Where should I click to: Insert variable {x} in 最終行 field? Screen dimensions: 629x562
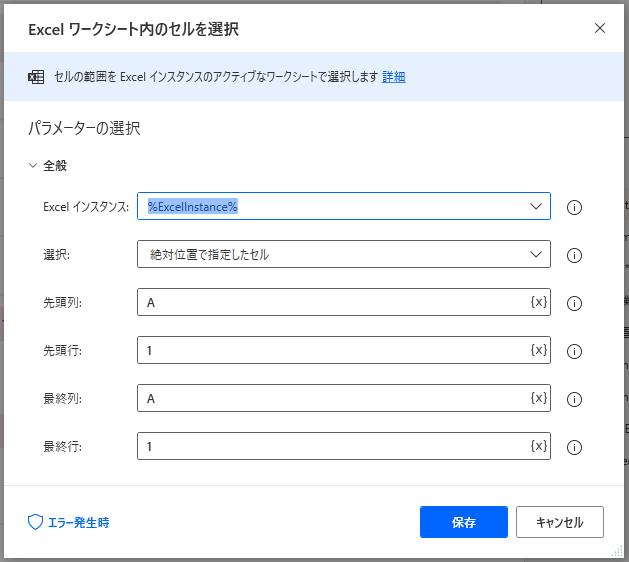point(538,446)
